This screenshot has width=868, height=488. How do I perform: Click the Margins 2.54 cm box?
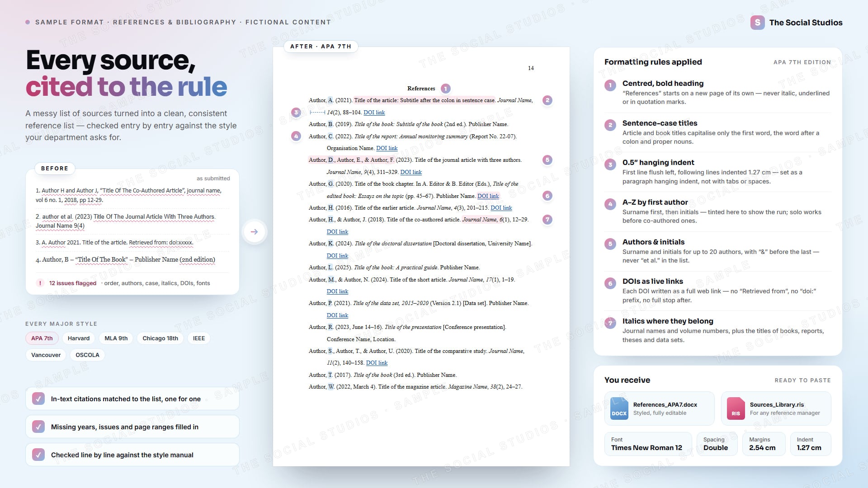pos(764,444)
